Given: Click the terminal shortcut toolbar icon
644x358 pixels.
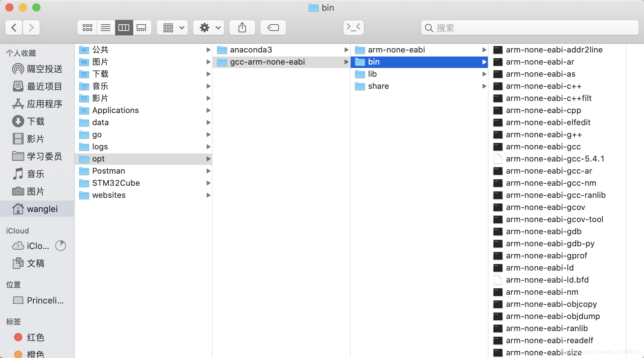Looking at the screenshot, I should (x=353, y=28).
